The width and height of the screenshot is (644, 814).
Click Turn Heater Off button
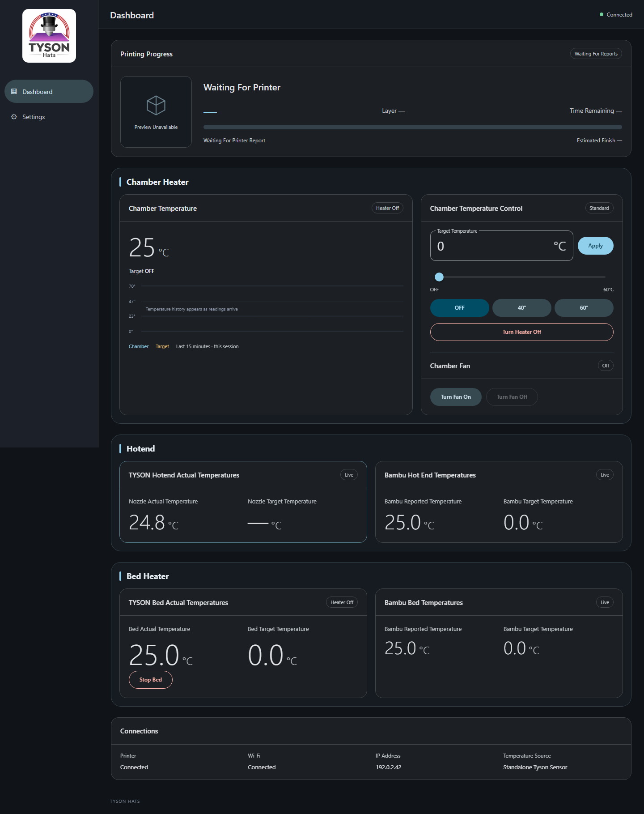pyautogui.click(x=521, y=332)
